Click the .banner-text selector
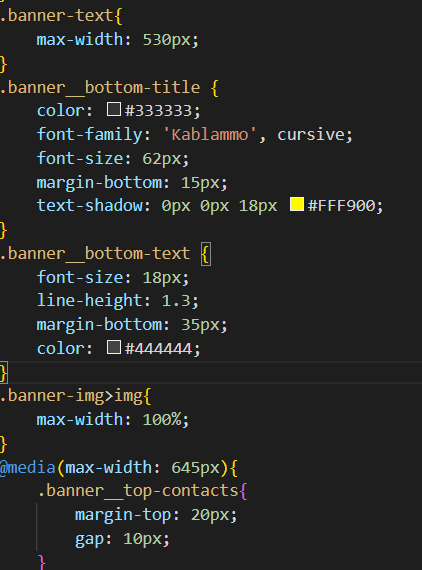 [x=57, y=16]
